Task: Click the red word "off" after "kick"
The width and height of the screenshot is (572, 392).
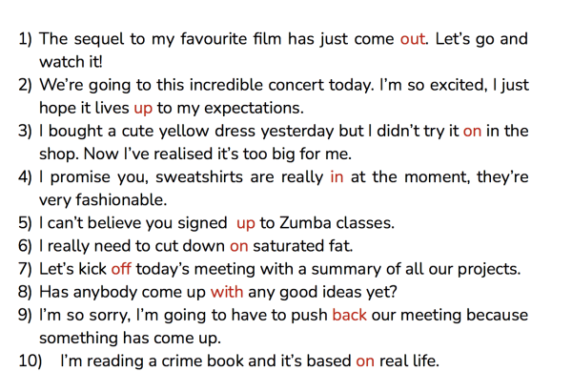Action: 121,269
